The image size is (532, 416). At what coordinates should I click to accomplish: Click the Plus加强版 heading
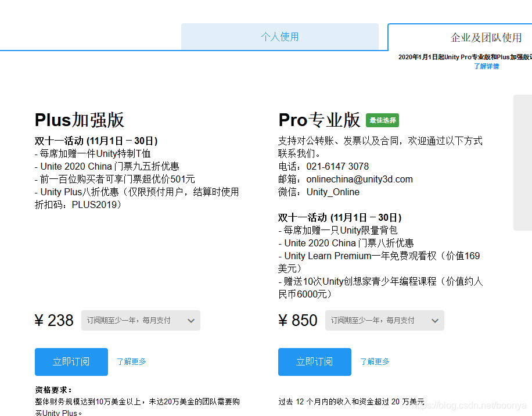tap(80, 120)
